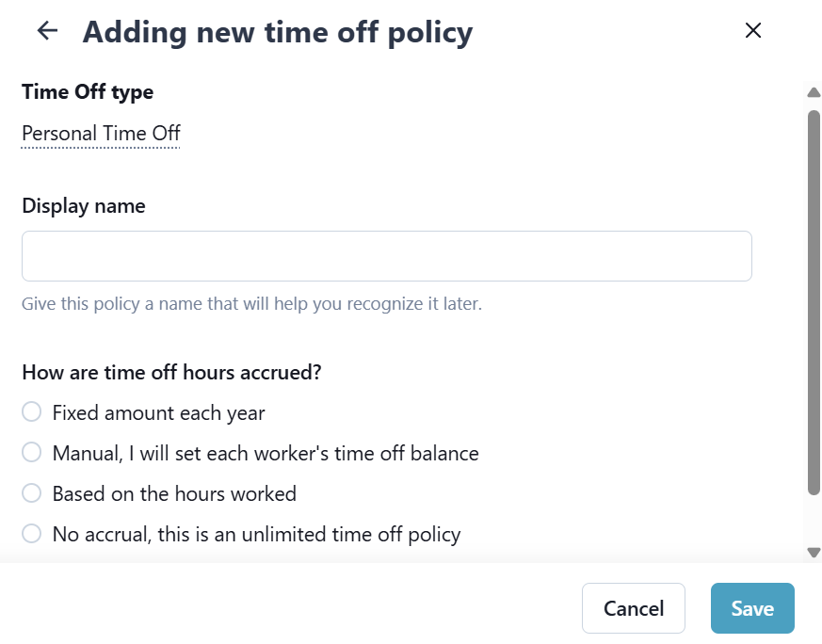822x644 pixels.
Task: Select the 'Fixed amount each year' radio circle
Action: coord(32,412)
